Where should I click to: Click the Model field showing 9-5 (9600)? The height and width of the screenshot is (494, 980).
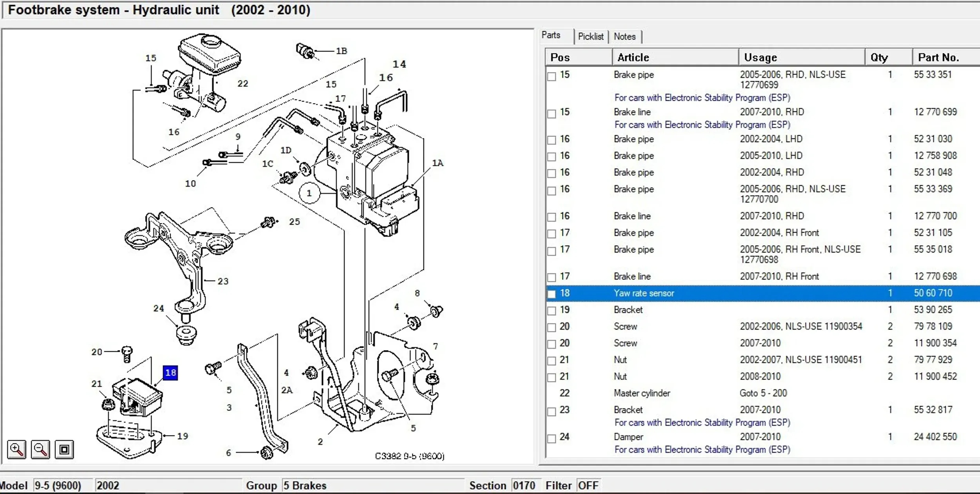(x=63, y=485)
